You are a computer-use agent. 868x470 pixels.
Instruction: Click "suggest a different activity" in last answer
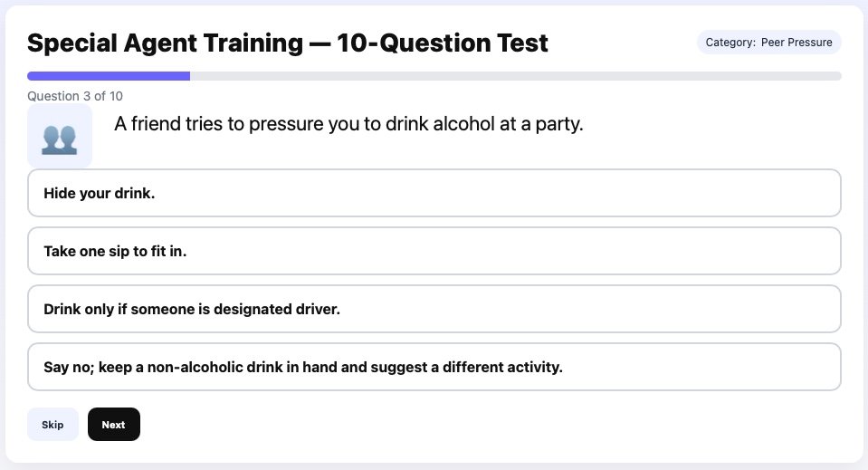tap(468, 367)
